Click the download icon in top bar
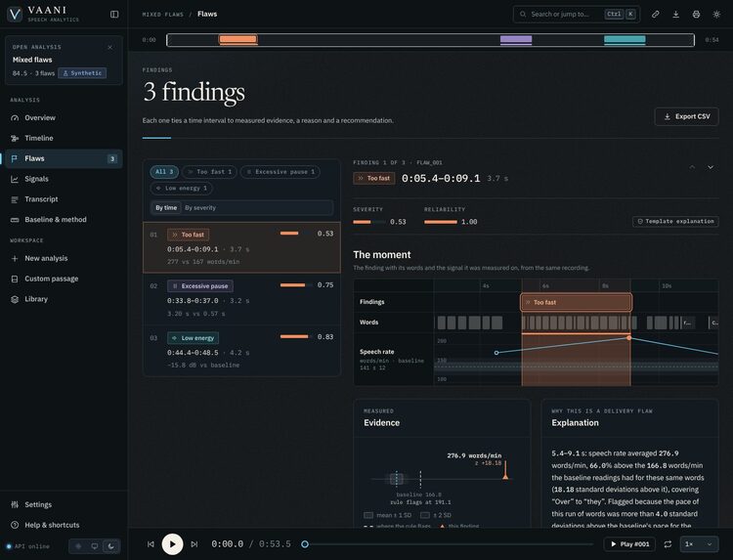 tap(676, 14)
